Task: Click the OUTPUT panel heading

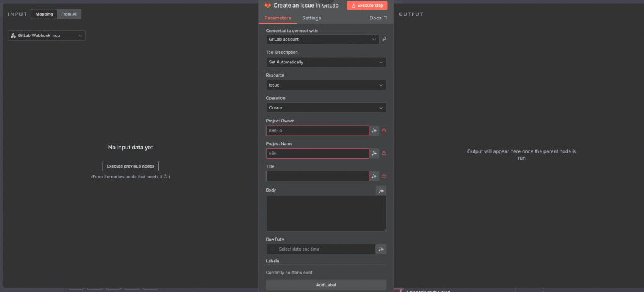Action: click(x=411, y=14)
